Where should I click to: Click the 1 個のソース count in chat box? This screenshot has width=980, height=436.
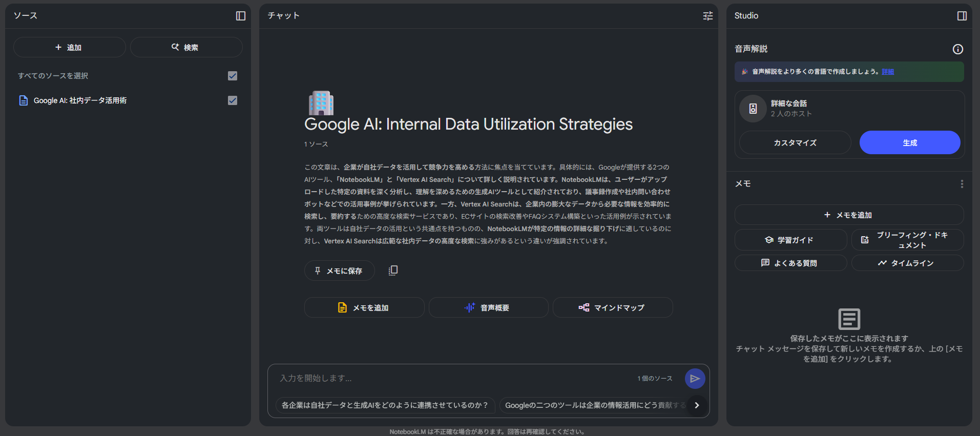655,379
